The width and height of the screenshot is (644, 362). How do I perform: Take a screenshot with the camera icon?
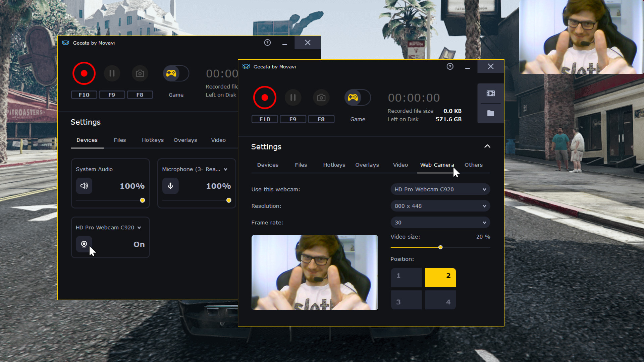tap(321, 98)
